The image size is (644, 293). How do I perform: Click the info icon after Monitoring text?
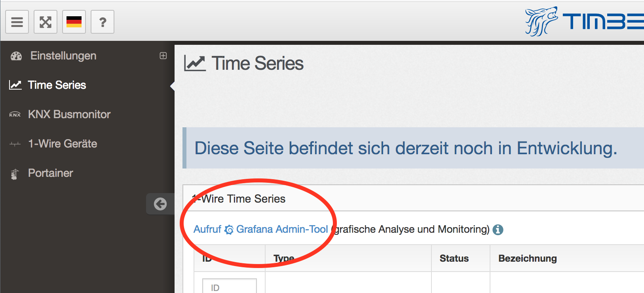[x=498, y=230]
